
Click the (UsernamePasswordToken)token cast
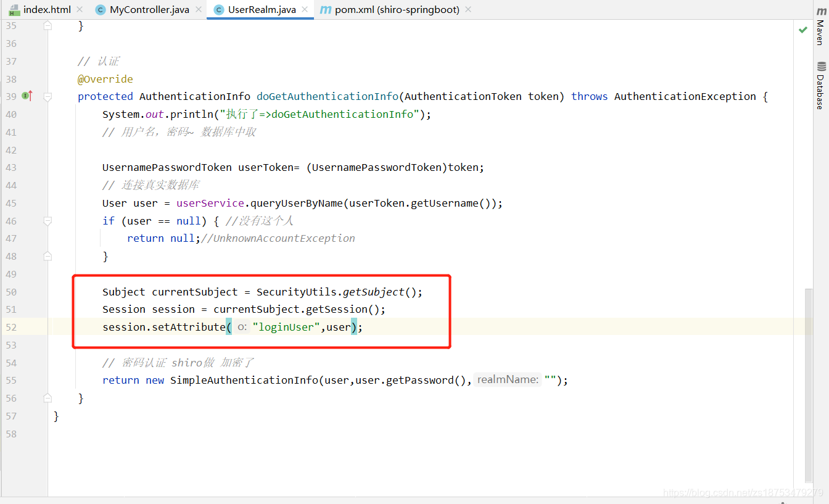tap(392, 167)
